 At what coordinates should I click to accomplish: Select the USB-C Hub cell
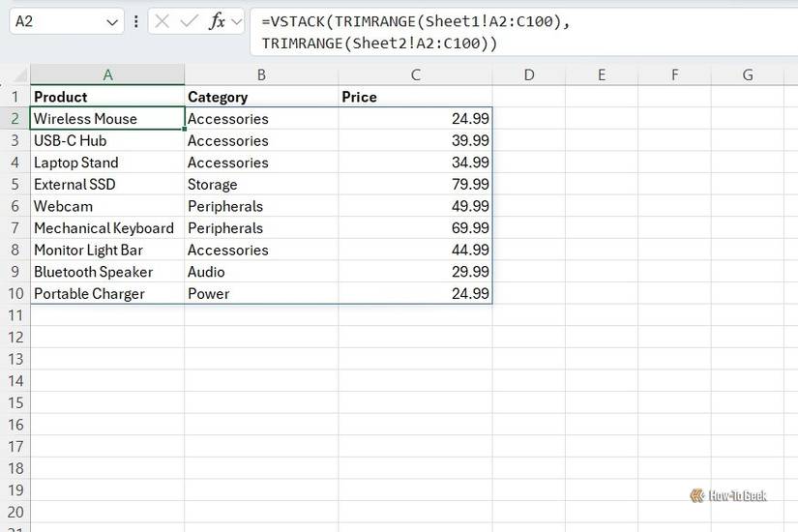(x=107, y=140)
